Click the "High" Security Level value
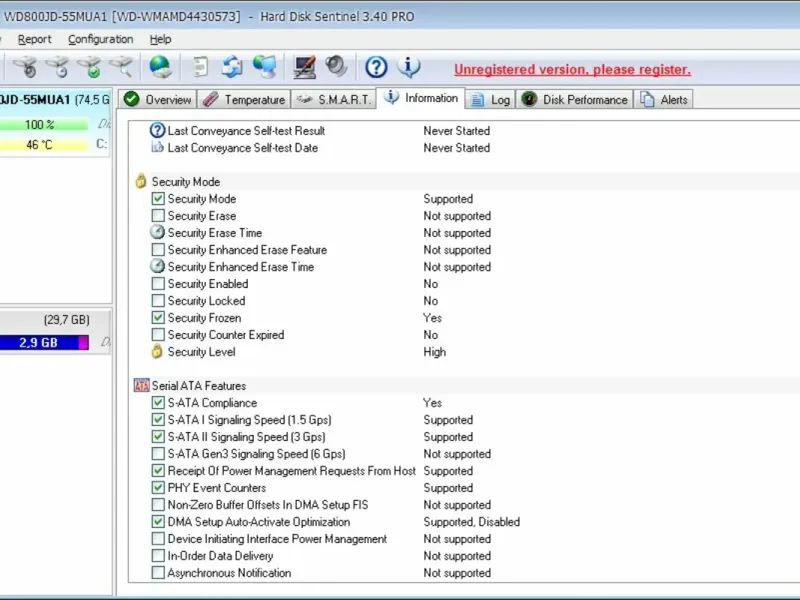Screen dimensions: 800x600 (x=434, y=352)
